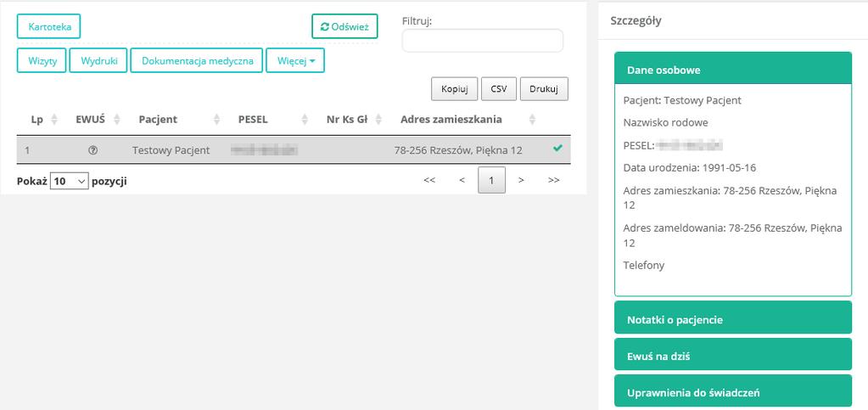
Task: Open the Wydruki section
Action: pyautogui.click(x=98, y=61)
